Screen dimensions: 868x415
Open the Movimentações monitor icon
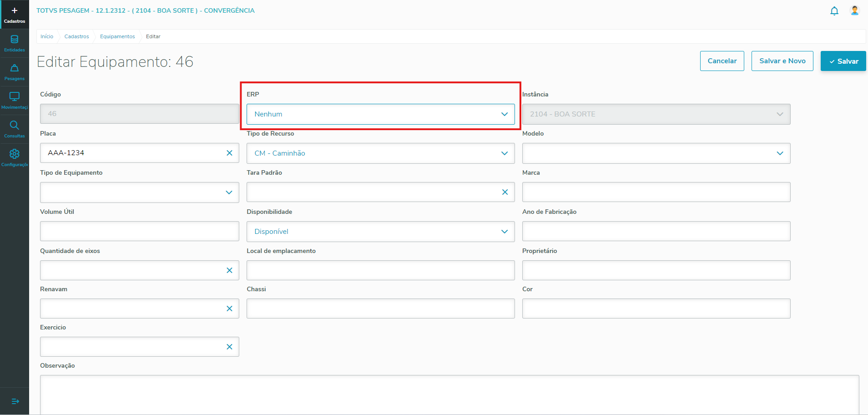point(15,101)
